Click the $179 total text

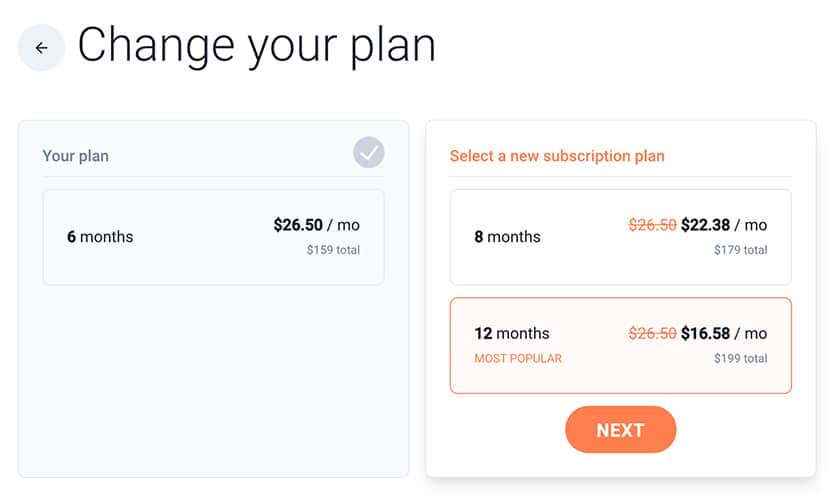click(x=740, y=249)
